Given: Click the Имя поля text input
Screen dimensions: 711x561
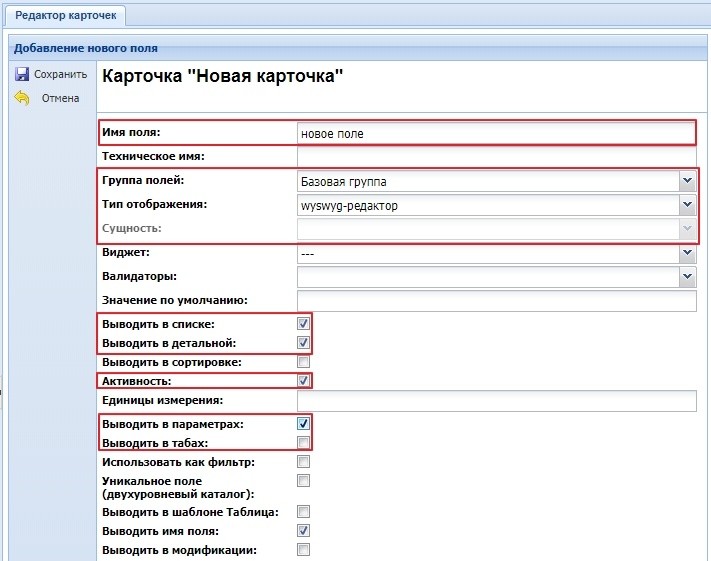Looking at the screenshot, I should coord(495,133).
